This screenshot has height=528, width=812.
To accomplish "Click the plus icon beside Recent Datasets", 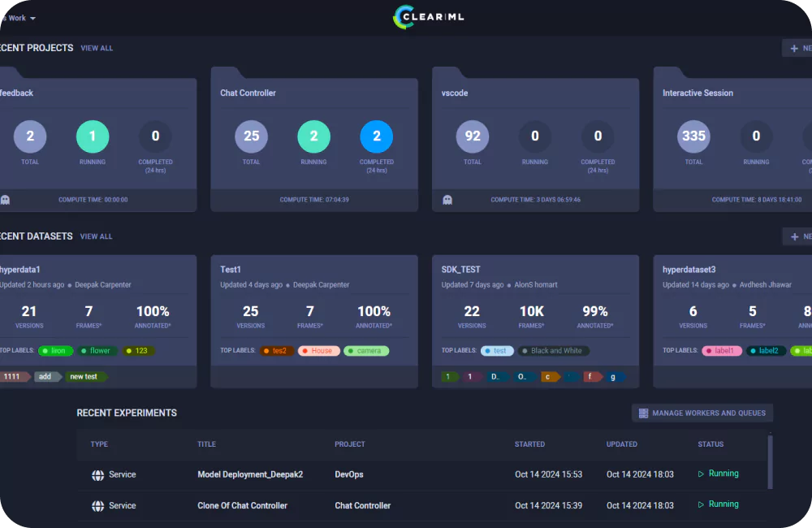I will pyautogui.click(x=794, y=237).
